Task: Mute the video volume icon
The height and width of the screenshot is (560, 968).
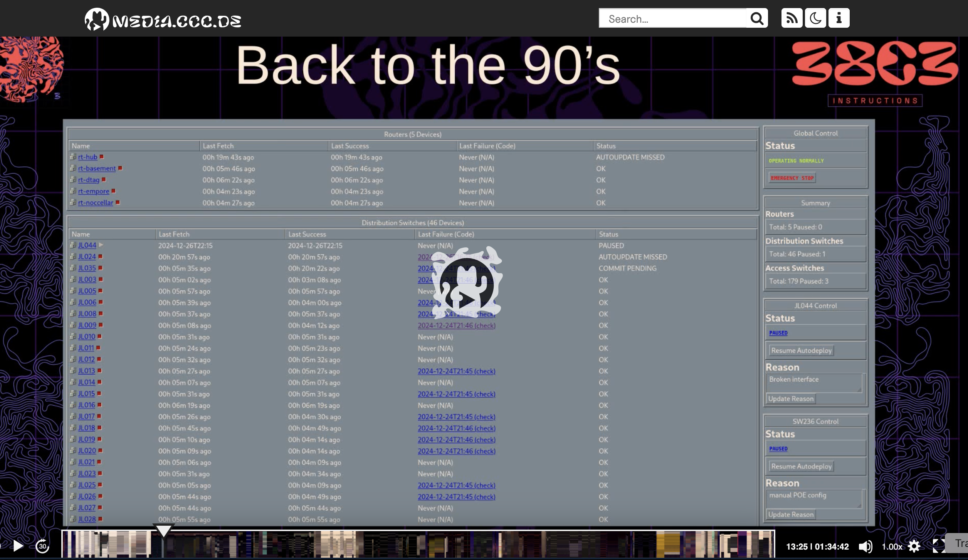Action: 865,546
